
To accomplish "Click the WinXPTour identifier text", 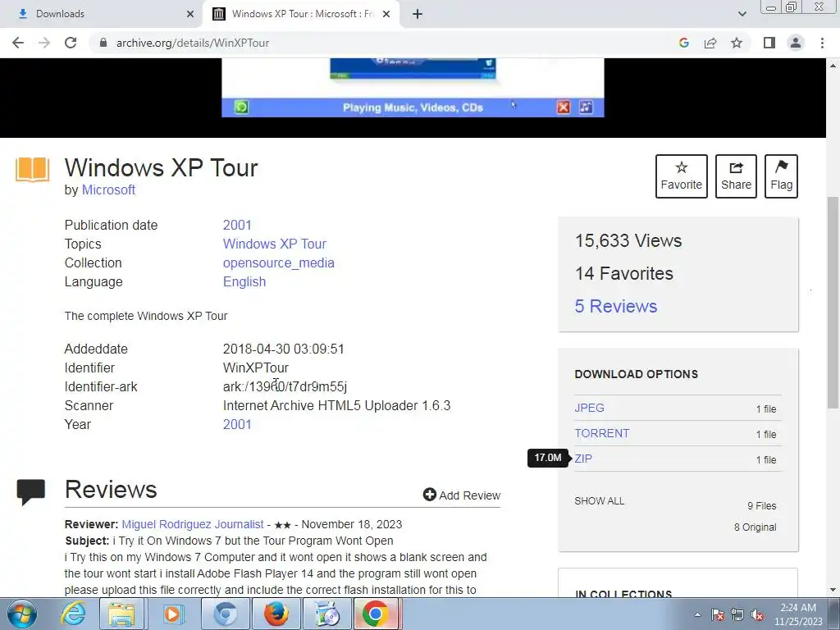I will 256,368.
